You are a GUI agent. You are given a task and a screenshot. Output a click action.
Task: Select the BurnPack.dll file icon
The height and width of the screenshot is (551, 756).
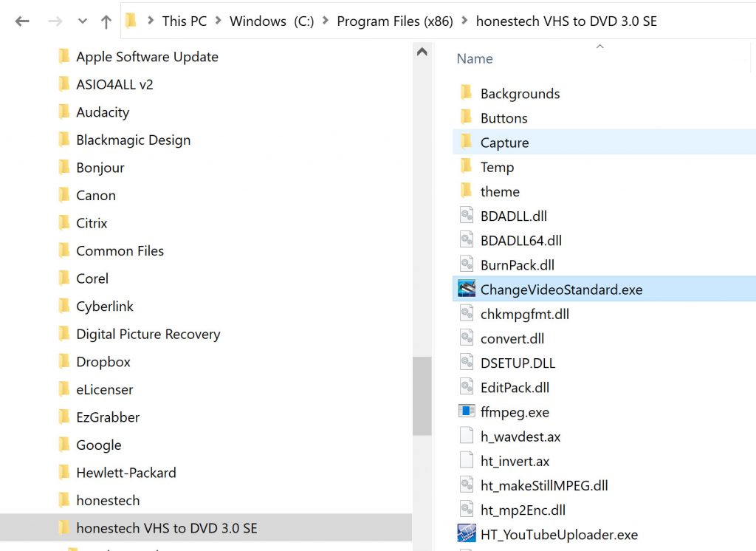point(466,264)
